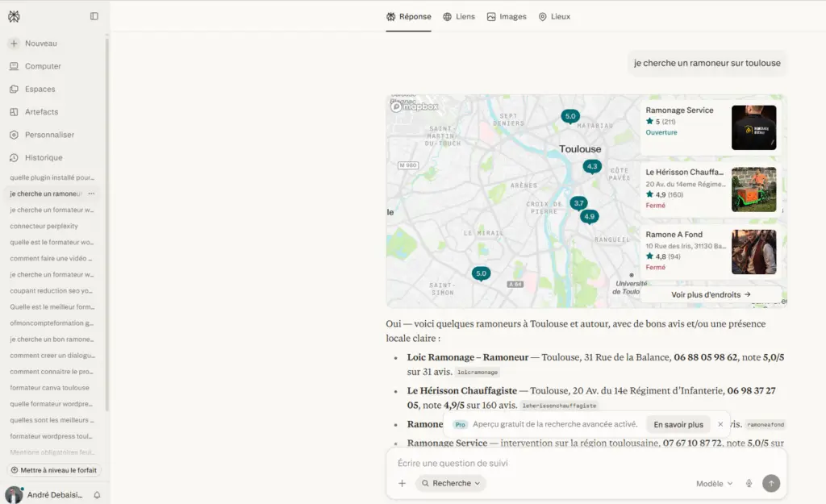
Task: Switch to the Lieux tab
Action: pyautogui.click(x=554, y=17)
